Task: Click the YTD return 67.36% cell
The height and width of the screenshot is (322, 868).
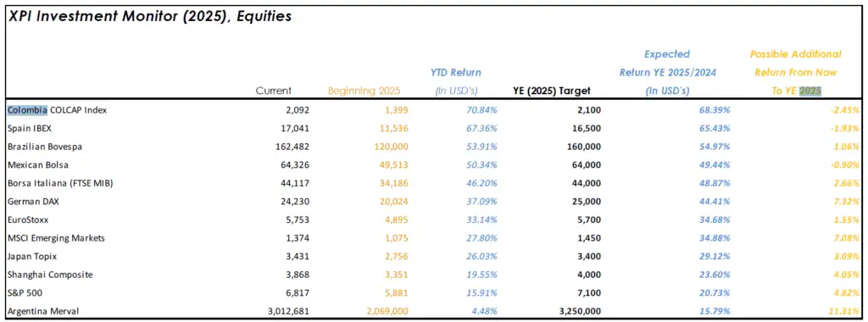Action: [481, 128]
